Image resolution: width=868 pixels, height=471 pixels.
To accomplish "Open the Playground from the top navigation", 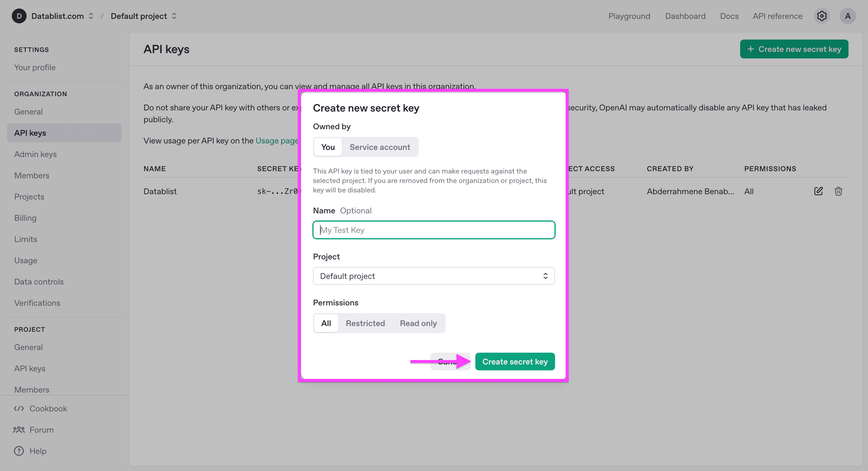I will click(x=629, y=16).
